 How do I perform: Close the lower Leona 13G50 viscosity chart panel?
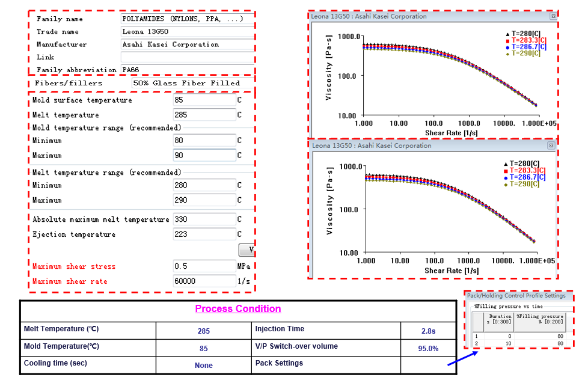coord(551,145)
